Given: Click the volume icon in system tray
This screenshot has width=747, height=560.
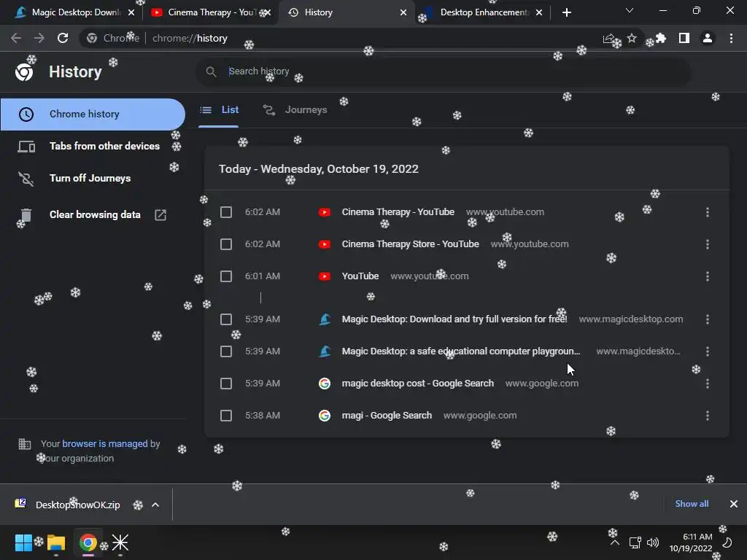Looking at the screenshot, I should pyautogui.click(x=653, y=542).
